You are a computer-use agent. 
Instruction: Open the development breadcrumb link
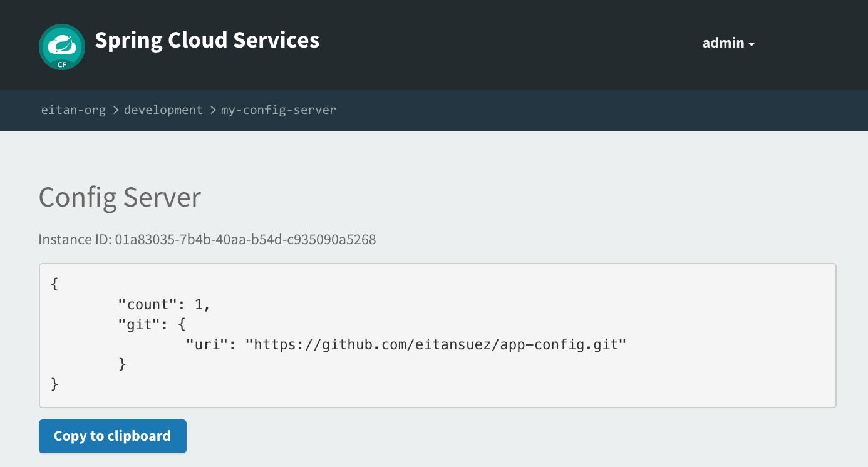point(163,110)
